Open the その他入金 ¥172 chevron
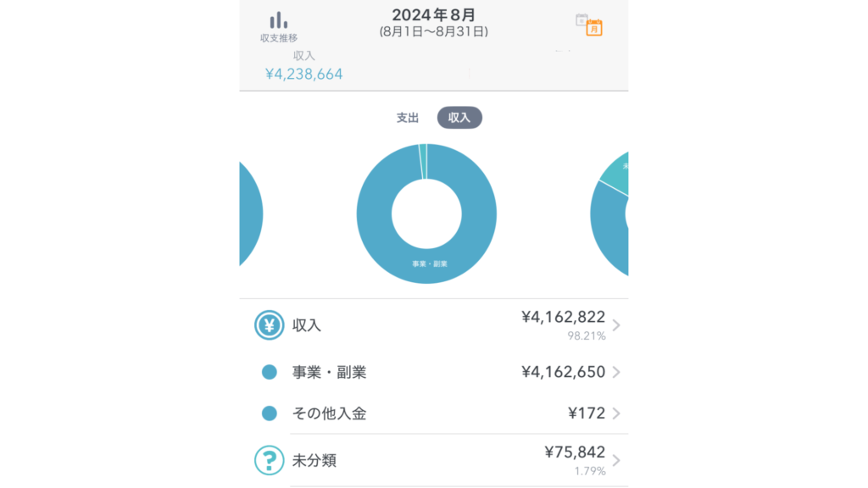Image resolution: width=868 pixels, height=488 pixels. tap(616, 413)
